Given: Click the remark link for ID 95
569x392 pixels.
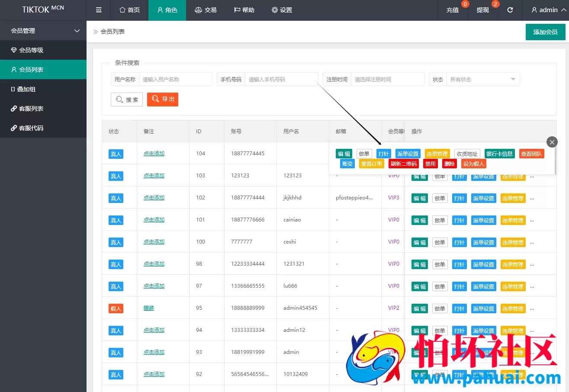Looking at the screenshot, I should pyautogui.click(x=149, y=308).
